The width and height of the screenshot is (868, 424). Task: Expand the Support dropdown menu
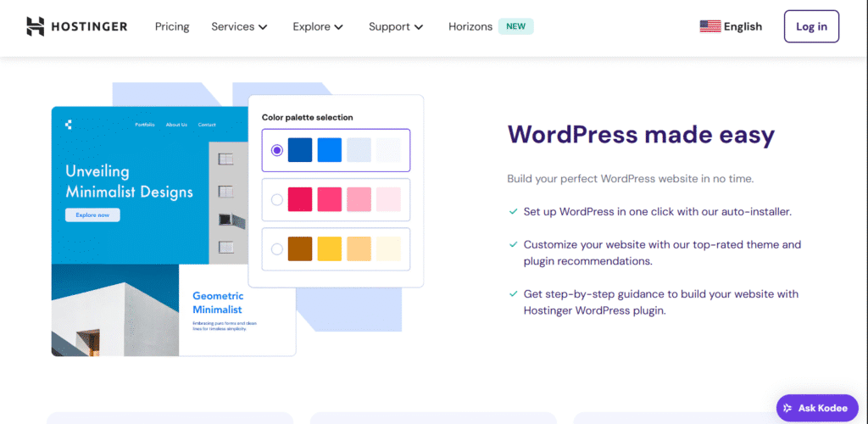tap(396, 26)
